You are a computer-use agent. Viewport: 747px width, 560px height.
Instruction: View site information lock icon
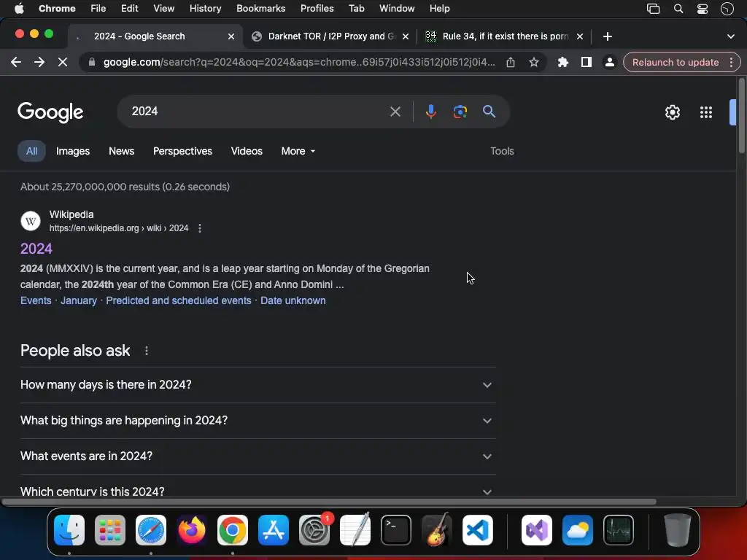[x=92, y=63]
